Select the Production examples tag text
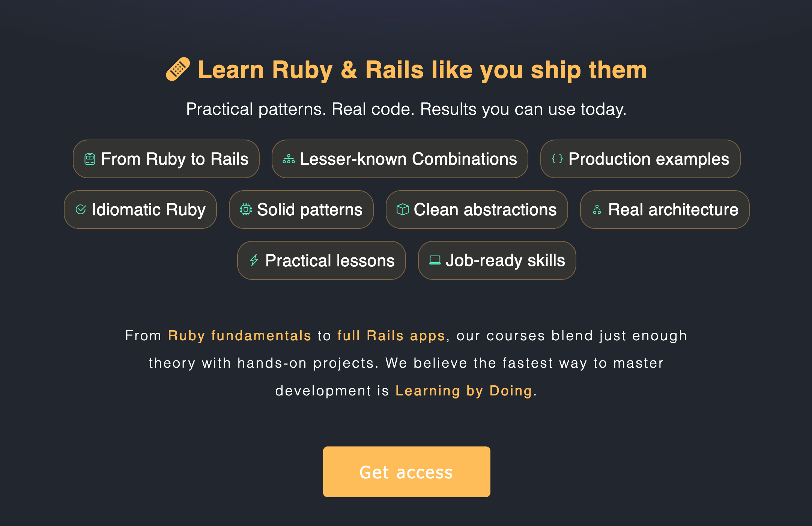The height and width of the screenshot is (526, 812). tap(649, 159)
